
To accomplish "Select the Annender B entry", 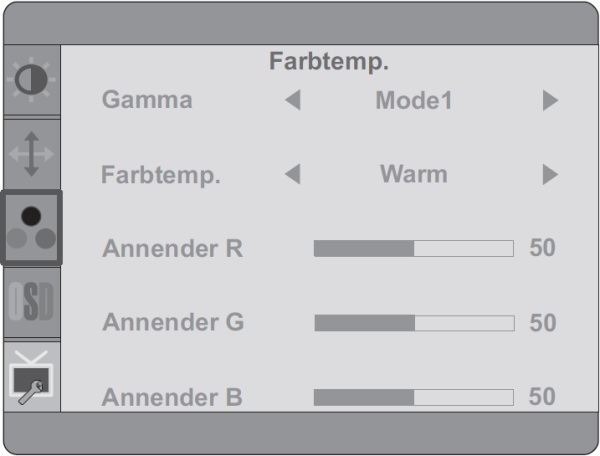I will (x=172, y=397).
